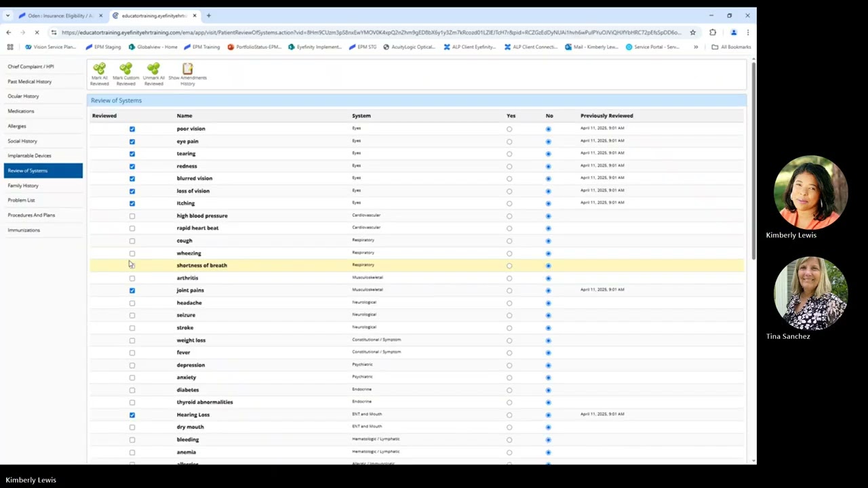Check Reviewed for shortness of breath
Viewport: 868px width, 488px height.
[132, 266]
